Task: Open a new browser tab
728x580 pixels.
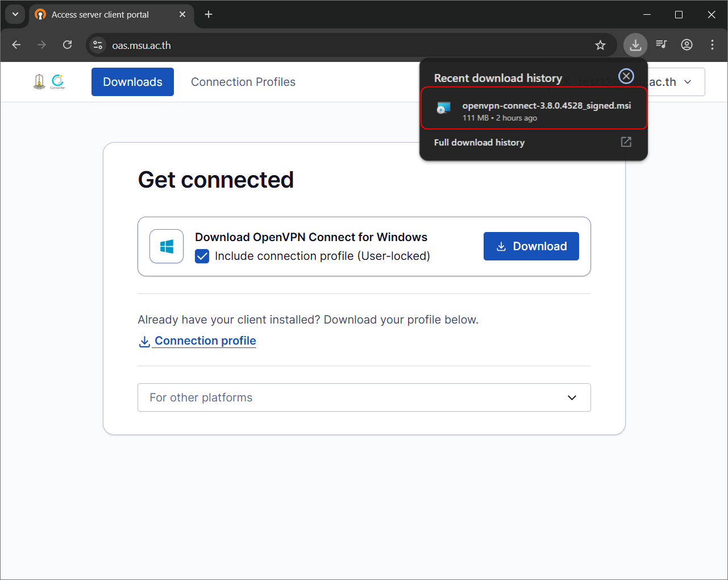Action: click(x=209, y=14)
